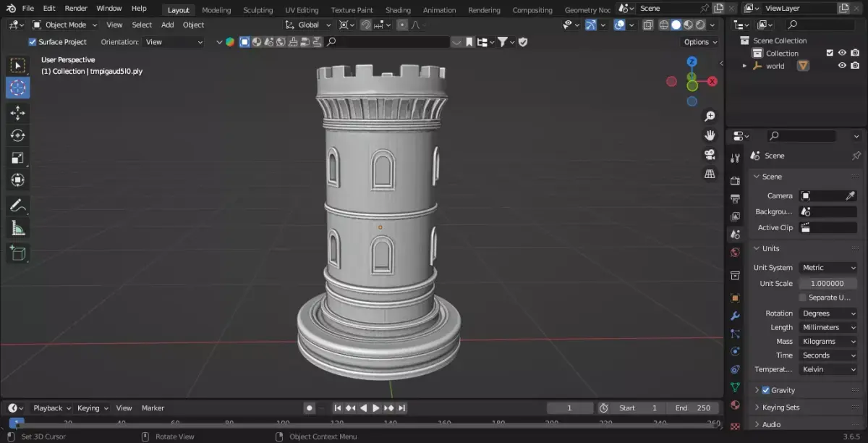Screen dimensions: 868x443
Task: Toggle camera view gizmo button
Action: [x=710, y=155]
